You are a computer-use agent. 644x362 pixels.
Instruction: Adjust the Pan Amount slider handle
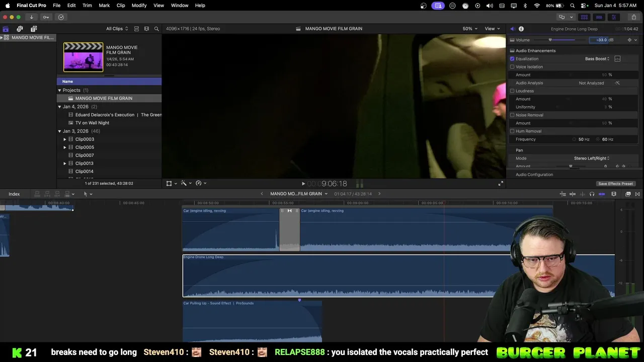(571, 166)
